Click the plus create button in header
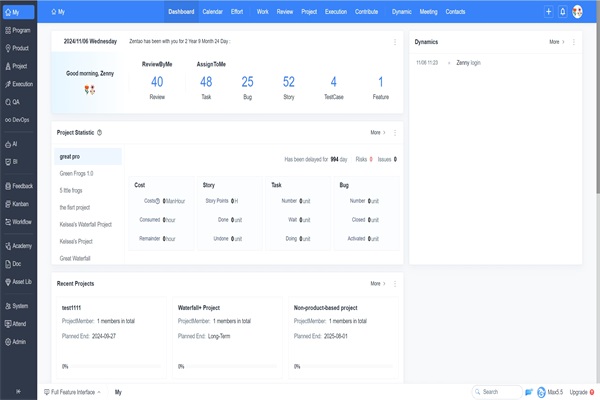The height and width of the screenshot is (400, 600). point(548,11)
